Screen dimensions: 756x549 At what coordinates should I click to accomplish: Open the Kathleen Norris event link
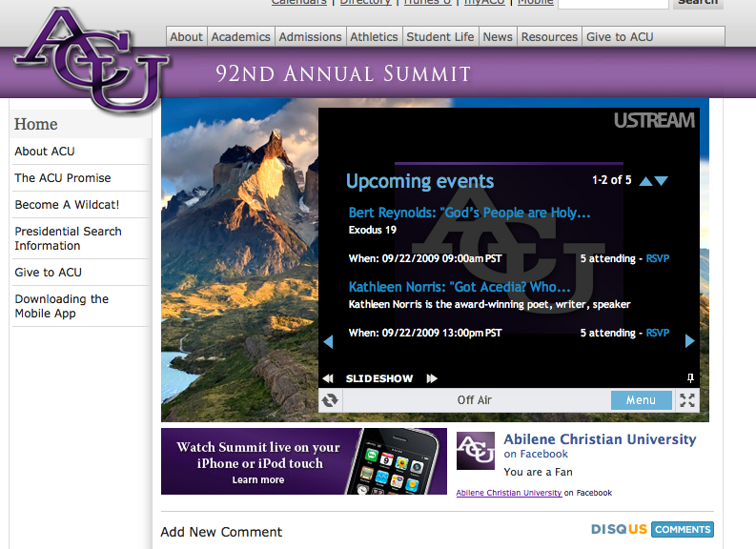(459, 287)
